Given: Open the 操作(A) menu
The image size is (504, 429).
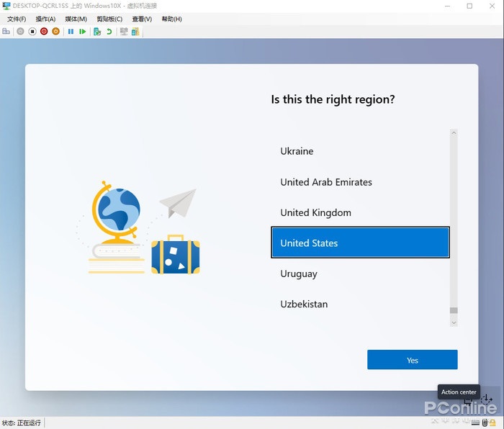Looking at the screenshot, I should [45, 19].
